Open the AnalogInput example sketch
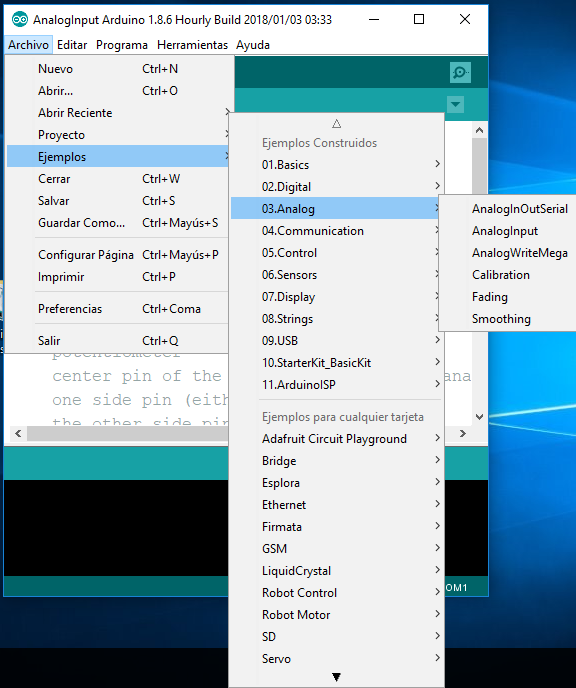 508,231
